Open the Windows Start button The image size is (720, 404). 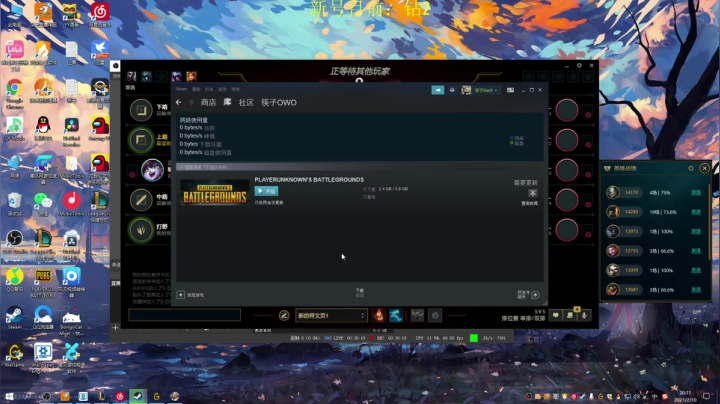pos(9,396)
